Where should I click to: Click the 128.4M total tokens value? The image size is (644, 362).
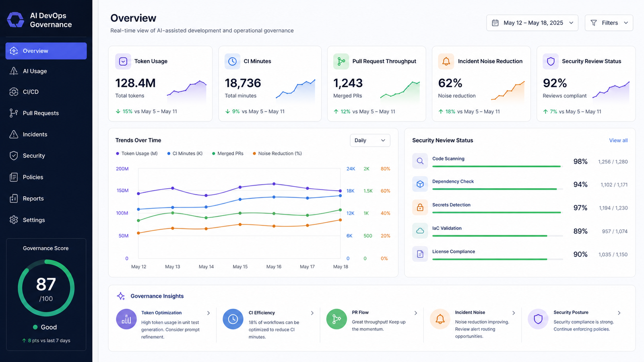135,83
